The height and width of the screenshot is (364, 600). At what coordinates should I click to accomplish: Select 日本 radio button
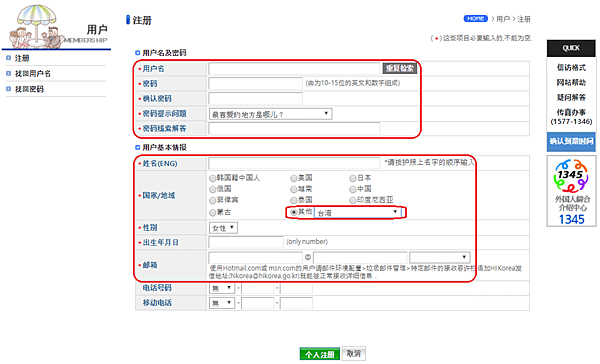click(x=352, y=178)
